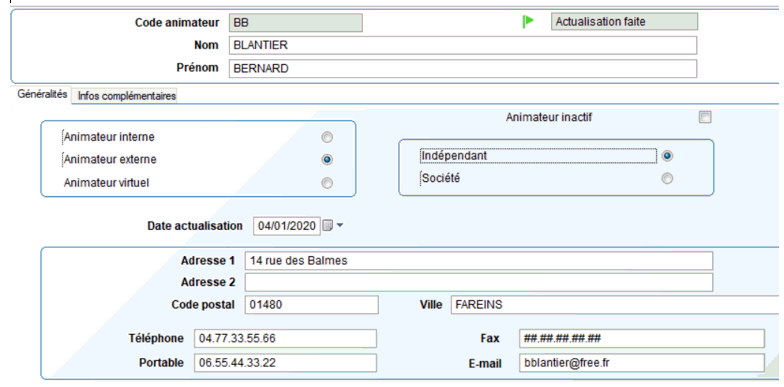Click the E-mail field bblantier@free.fr

(642, 363)
